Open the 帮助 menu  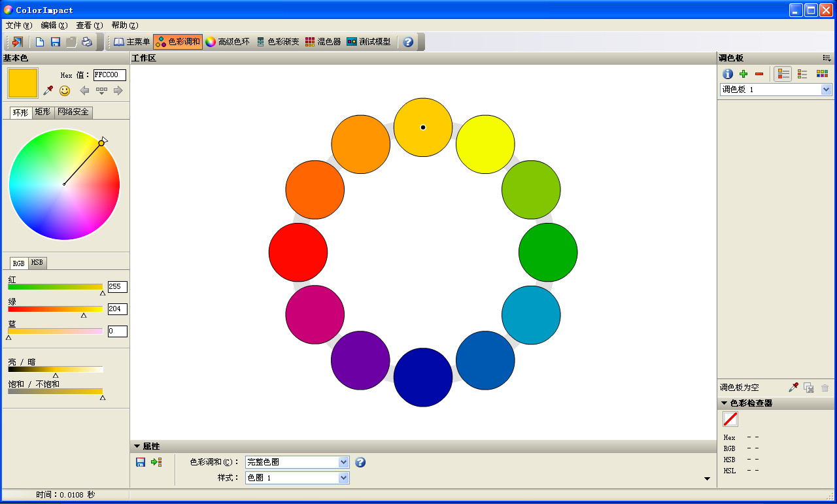[x=124, y=25]
